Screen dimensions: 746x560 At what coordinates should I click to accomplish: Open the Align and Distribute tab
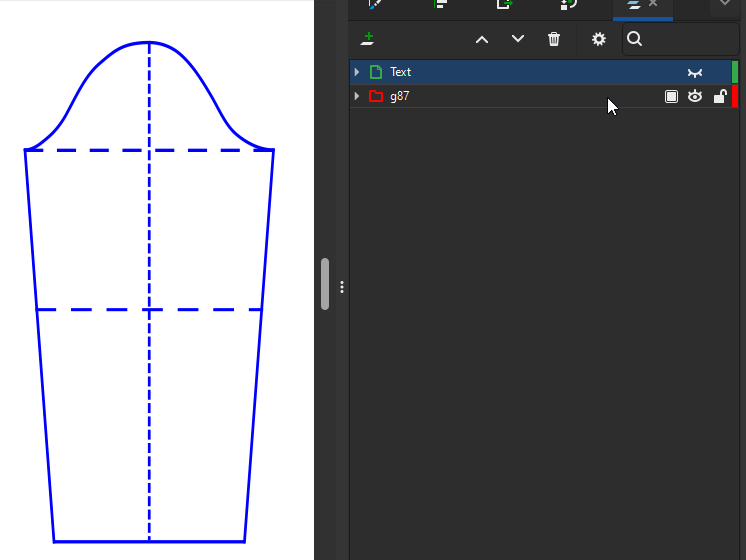click(x=441, y=4)
